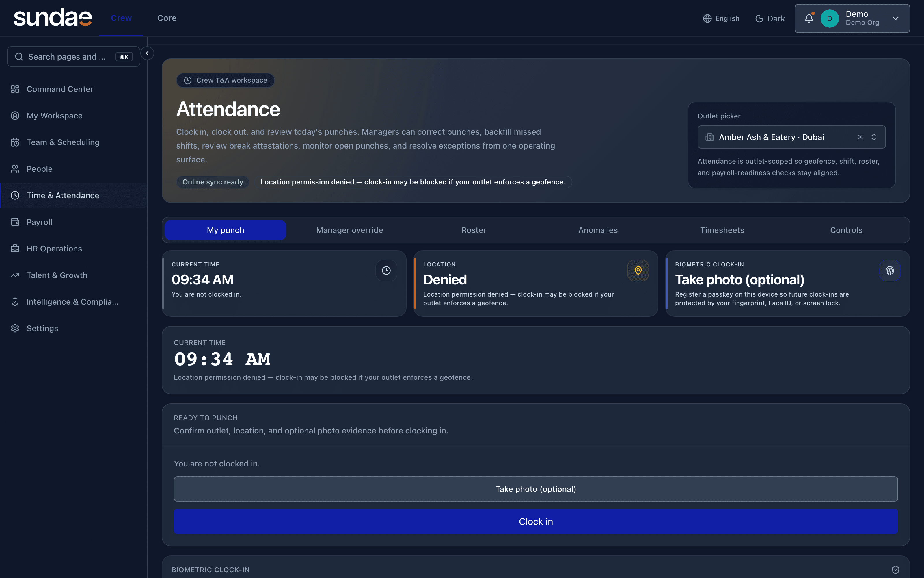Click the READY TO PUNCH section label

pos(206,418)
